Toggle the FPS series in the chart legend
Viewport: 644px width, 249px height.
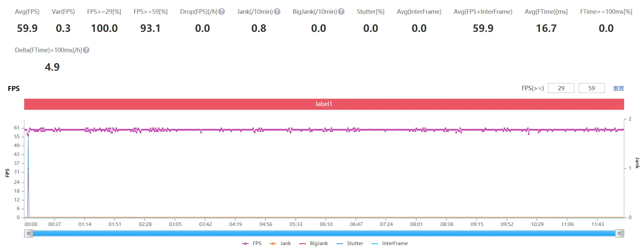coord(252,243)
